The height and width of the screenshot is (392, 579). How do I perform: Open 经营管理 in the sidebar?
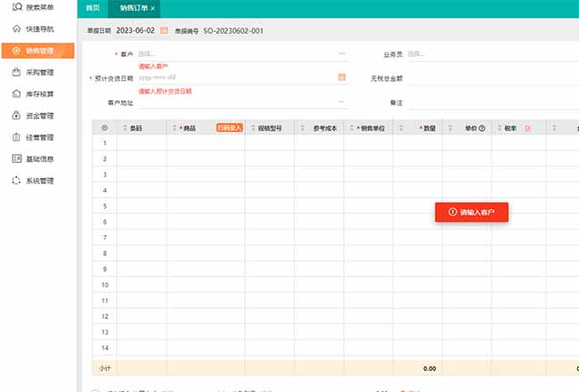[x=39, y=137]
